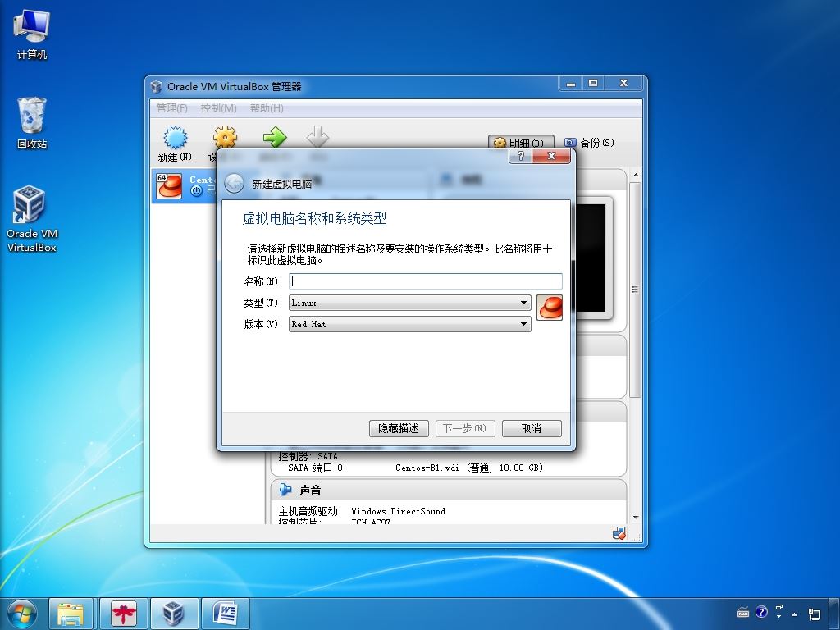
Task: Click the name (名称) input field
Action: (x=426, y=281)
